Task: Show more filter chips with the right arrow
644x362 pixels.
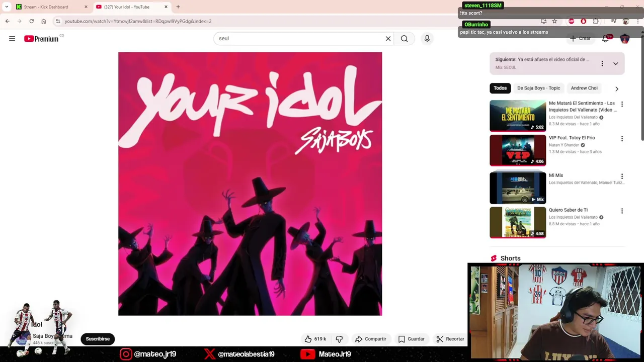Action: (x=617, y=88)
